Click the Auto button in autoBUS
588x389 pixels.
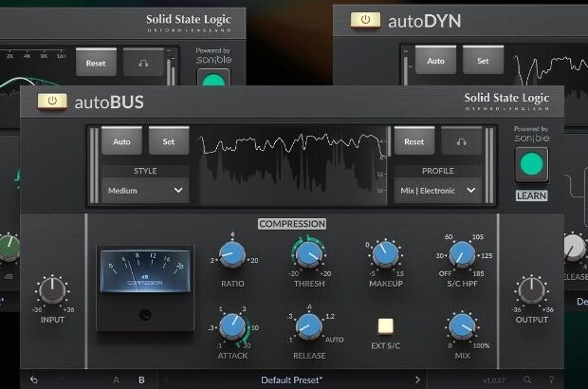[121, 141]
